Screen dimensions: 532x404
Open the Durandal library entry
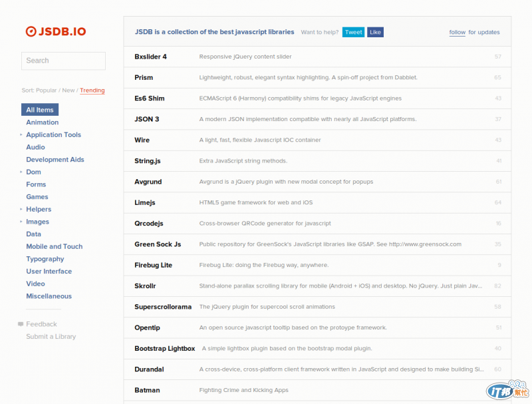(x=317, y=369)
